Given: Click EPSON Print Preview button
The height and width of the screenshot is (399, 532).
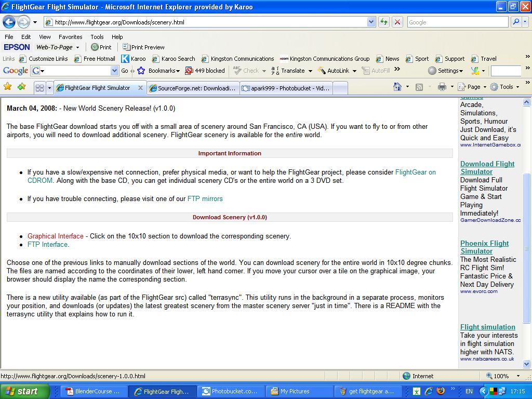Looking at the screenshot, I should point(143,47).
